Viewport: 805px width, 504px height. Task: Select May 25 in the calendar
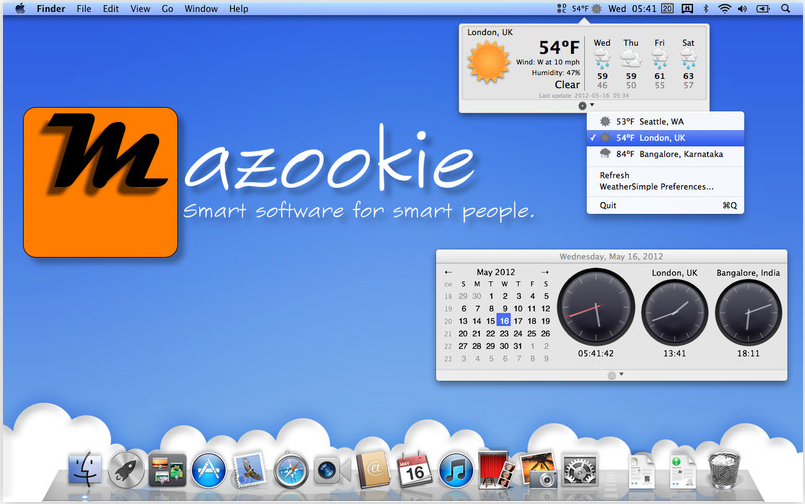click(532, 334)
